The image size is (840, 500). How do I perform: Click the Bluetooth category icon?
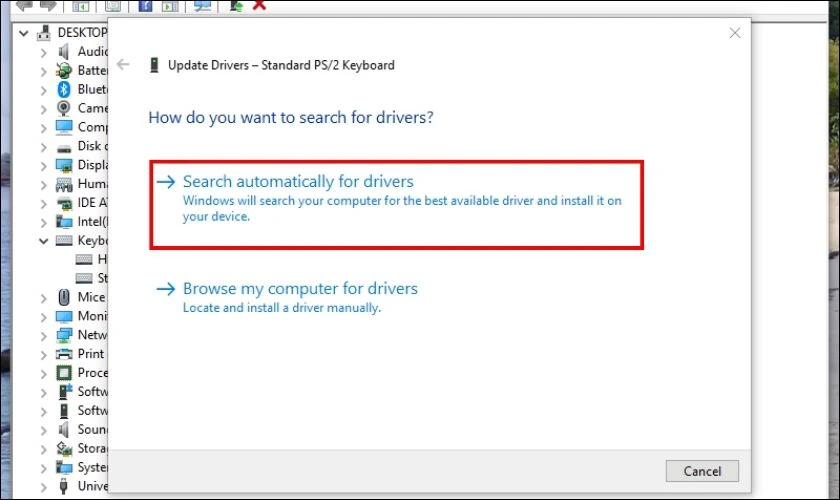click(x=64, y=89)
